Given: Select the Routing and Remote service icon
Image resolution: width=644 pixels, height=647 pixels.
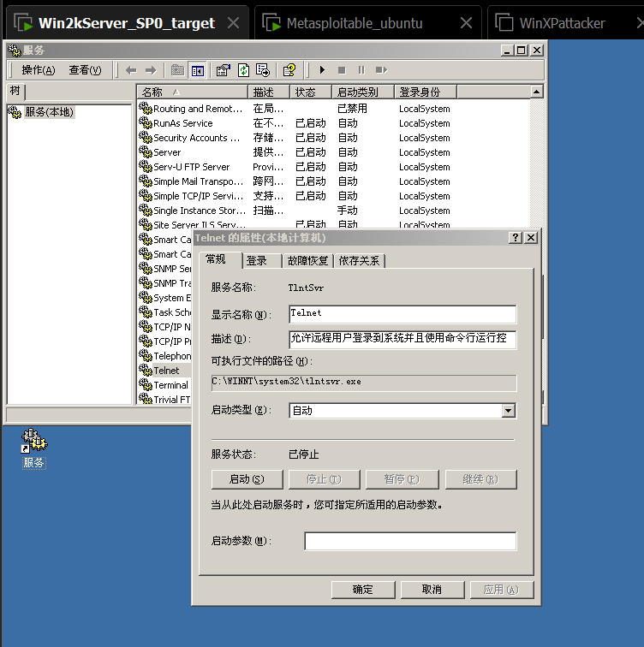Looking at the screenshot, I should [x=146, y=108].
